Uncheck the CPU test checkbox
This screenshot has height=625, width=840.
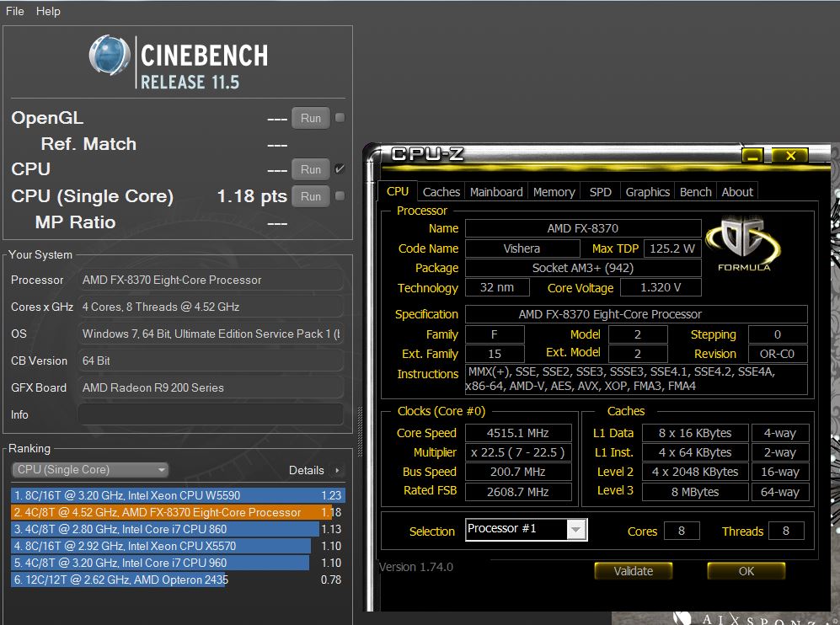tap(340, 168)
